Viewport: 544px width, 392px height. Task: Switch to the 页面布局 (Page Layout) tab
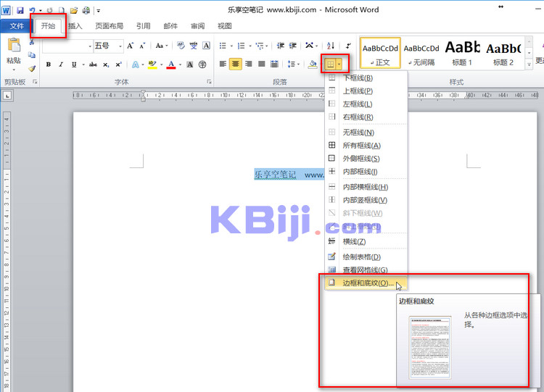(x=110, y=26)
